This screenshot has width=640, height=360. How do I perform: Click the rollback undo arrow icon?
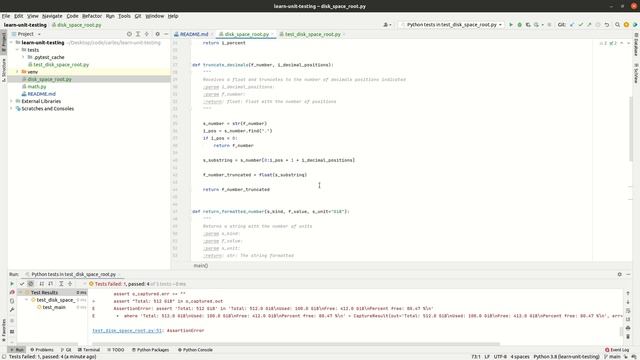(607, 25)
